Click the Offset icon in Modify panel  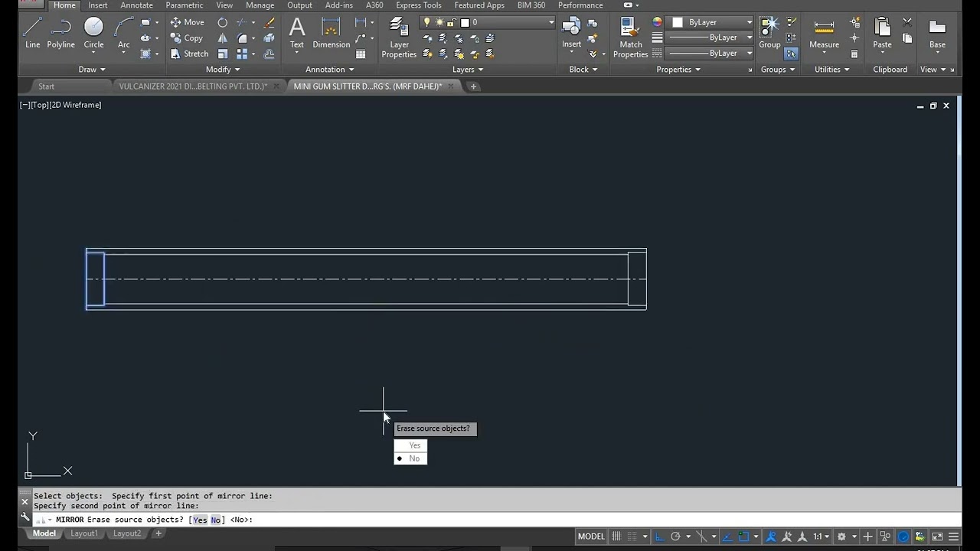pos(269,54)
